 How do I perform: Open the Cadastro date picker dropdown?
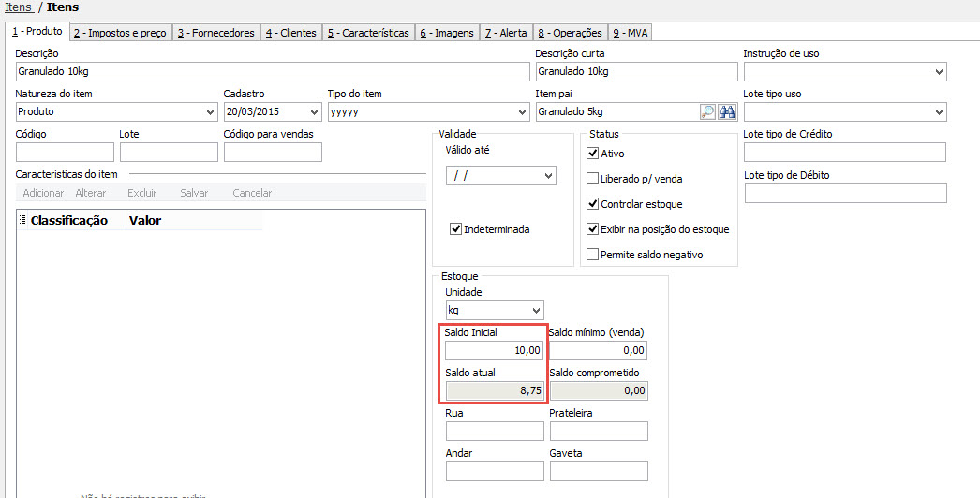[314, 111]
